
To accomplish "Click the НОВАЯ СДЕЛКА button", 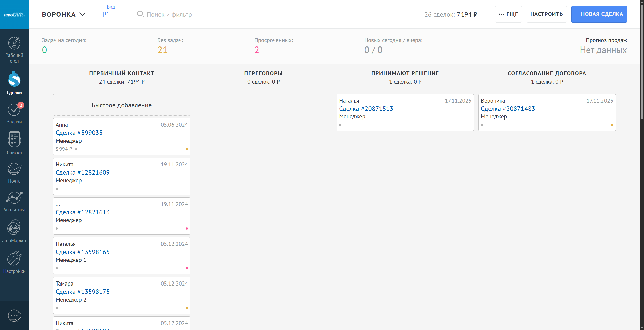I will pos(599,14).
